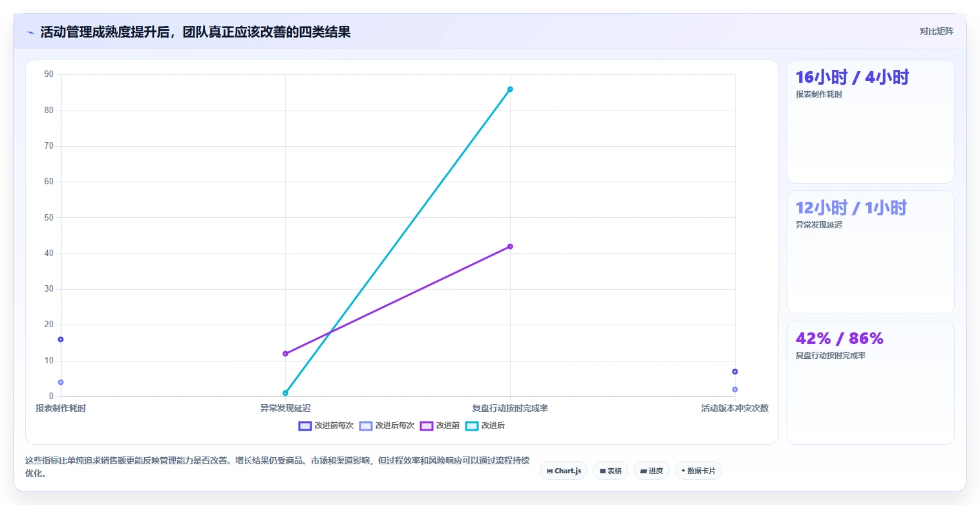
Task: Click the purple point at 12 over 异常发现延迟
Action: click(x=285, y=354)
